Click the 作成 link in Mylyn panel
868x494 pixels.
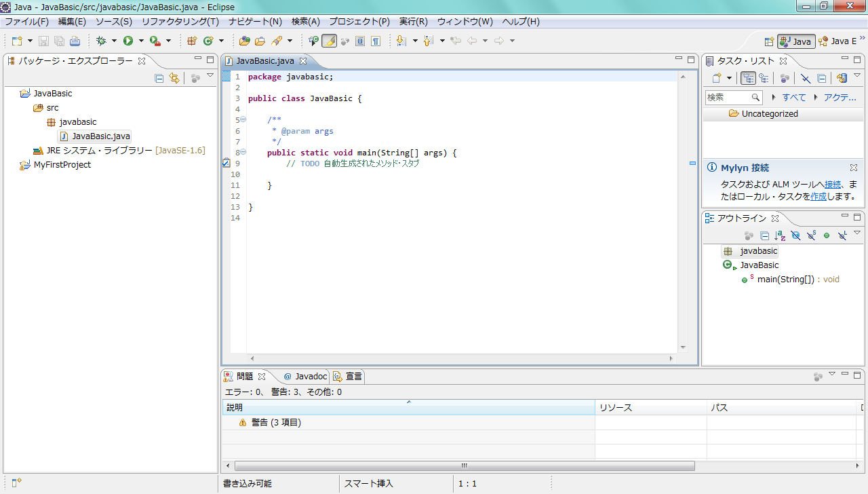pos(818,196)
